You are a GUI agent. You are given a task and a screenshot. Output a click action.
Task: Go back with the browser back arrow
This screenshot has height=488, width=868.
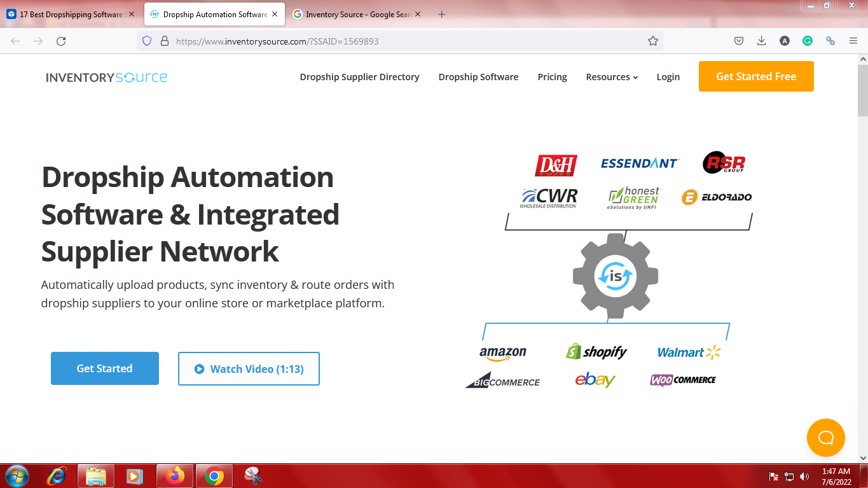[x=15, y=41]
